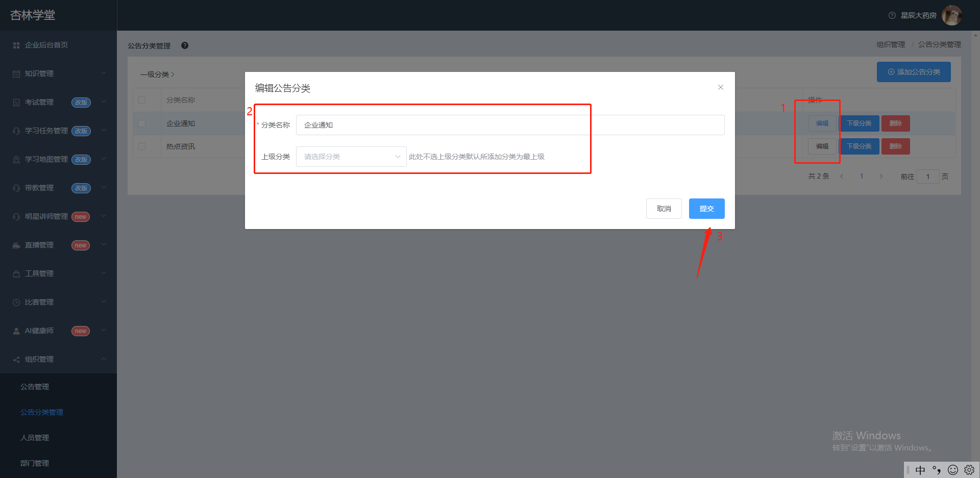Screen dimensions: 980x478
Task: Open the 上级分类 dropdown
Action: [351, 157]
